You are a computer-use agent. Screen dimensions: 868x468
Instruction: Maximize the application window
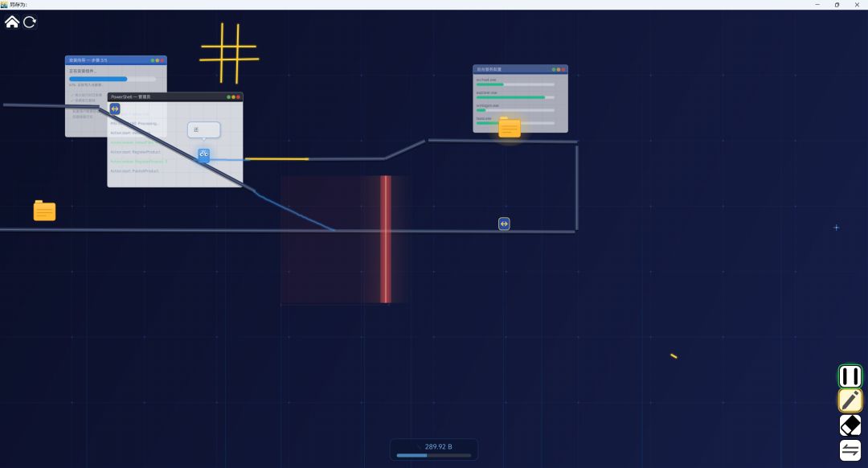[837, 5]
